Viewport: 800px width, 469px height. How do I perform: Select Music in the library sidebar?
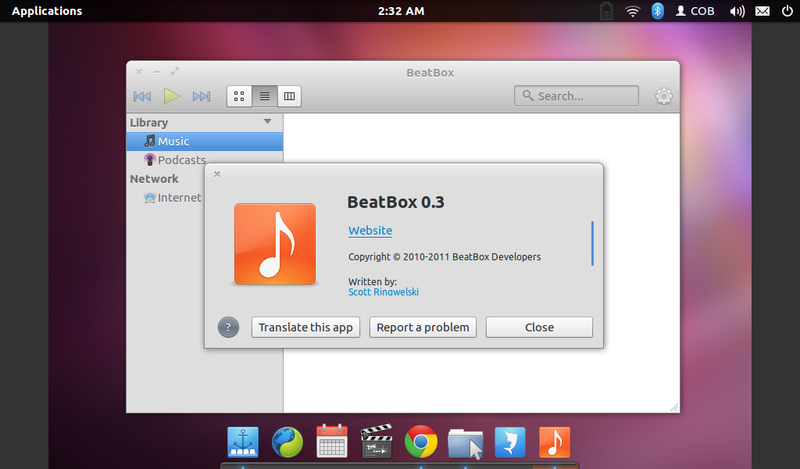(205, 141)
